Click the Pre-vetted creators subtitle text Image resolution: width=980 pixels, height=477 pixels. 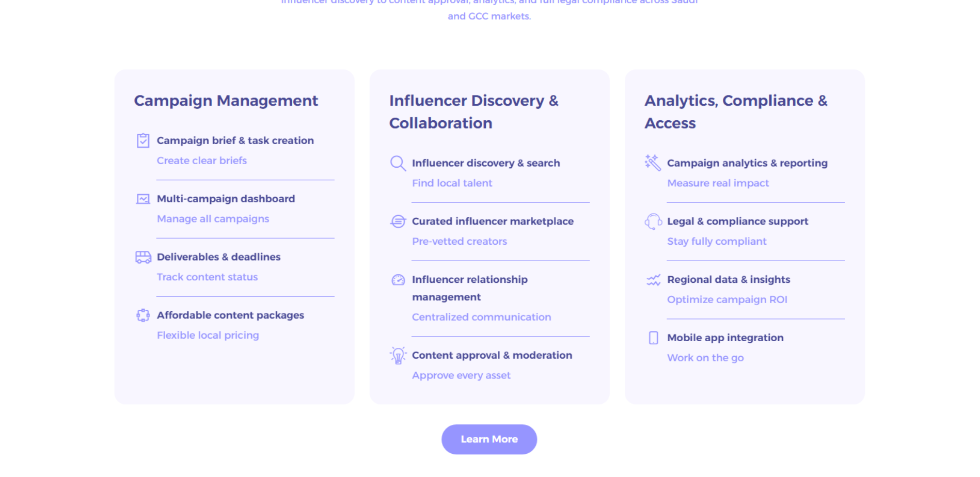[x=459, y=242]
